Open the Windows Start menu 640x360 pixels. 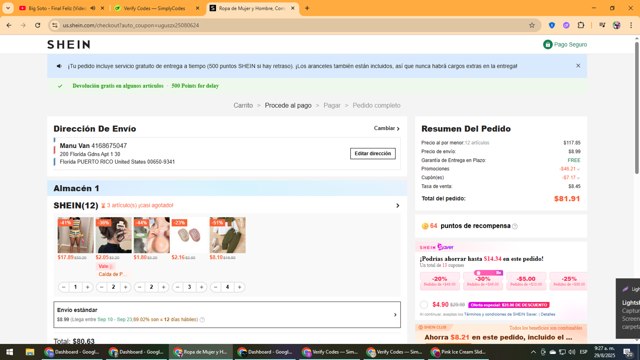coord(9,352)
